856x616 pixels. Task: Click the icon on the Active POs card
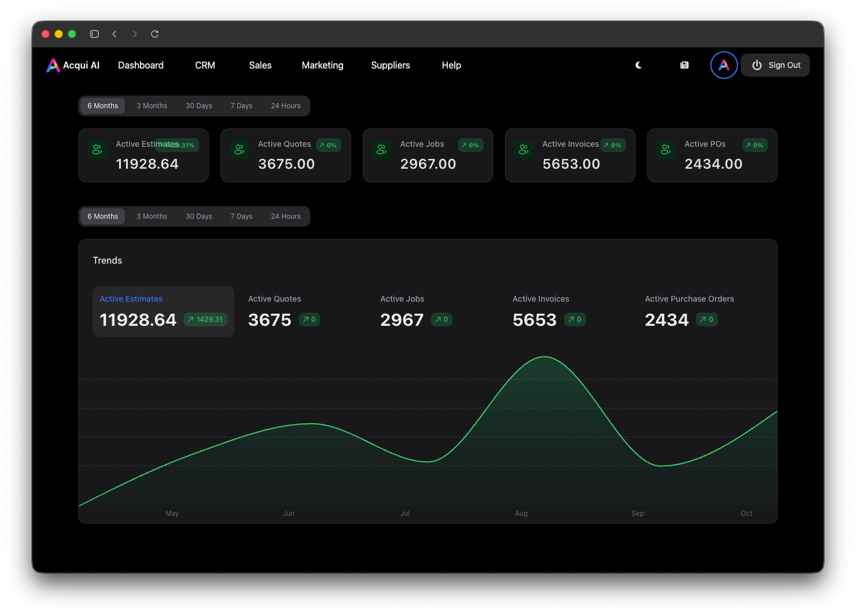pyautogui.click(x=666, y=149)
